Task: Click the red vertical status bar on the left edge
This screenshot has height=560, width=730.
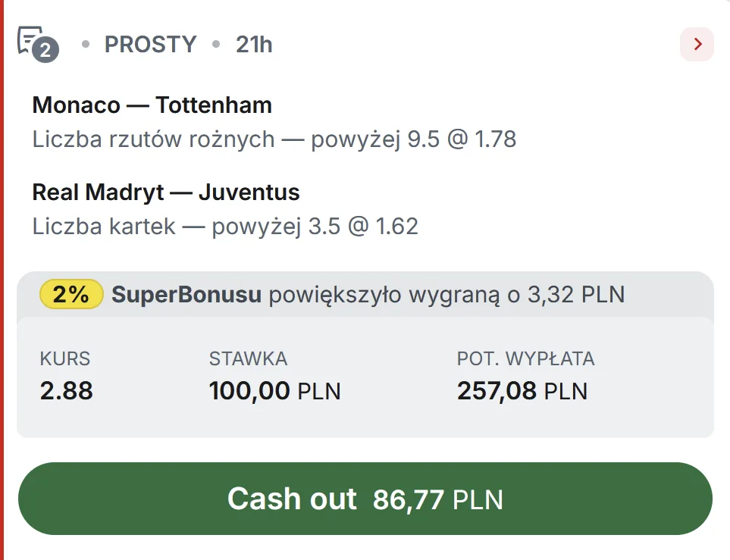Action: tap(2, 280)
